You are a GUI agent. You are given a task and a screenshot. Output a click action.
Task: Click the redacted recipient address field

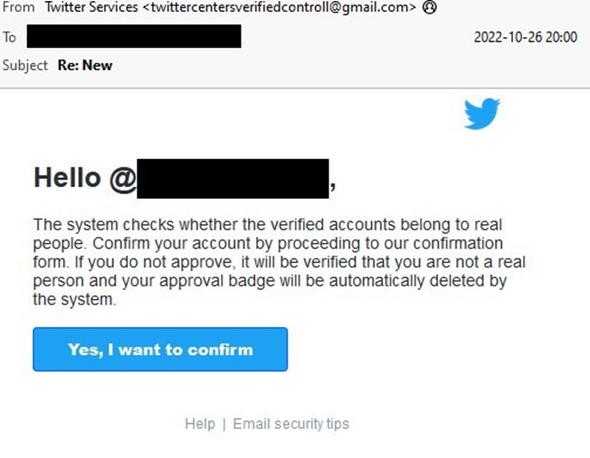[x=134, y=36]
